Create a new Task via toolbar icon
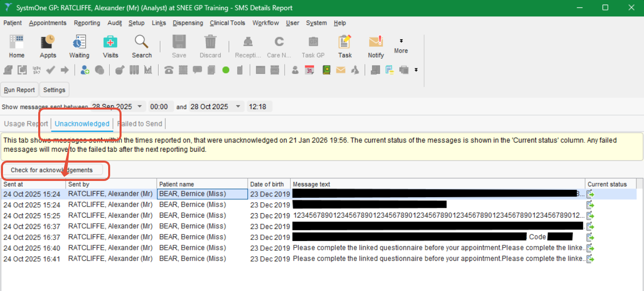644x291 pixels. tap(344, 46)
